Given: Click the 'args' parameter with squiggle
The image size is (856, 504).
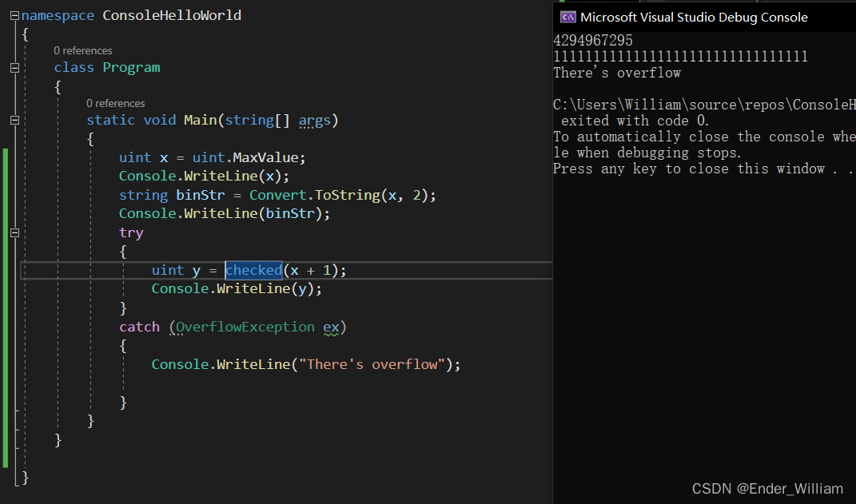Looking at the screenshot, I should click(315, 121).
